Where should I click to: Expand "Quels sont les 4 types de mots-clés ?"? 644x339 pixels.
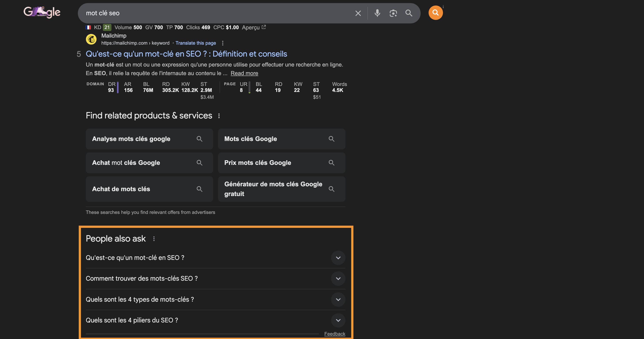[338, 299]
